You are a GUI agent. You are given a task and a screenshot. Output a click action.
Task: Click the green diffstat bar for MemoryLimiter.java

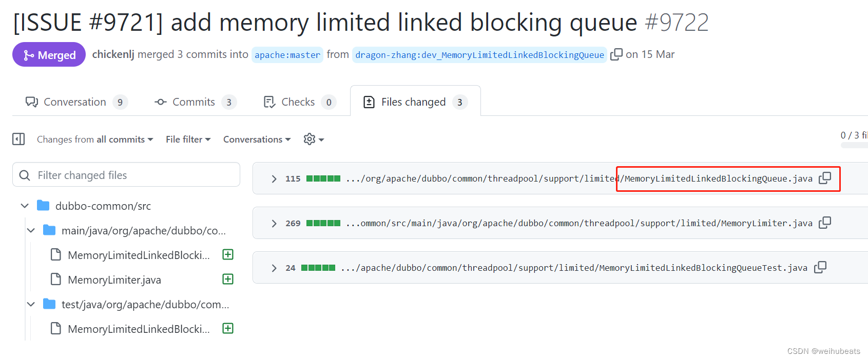(323, 223)
